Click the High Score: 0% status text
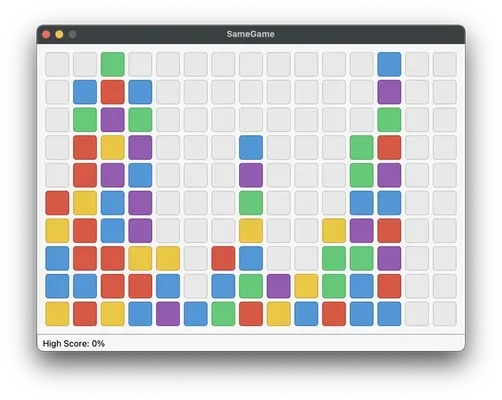The width and height of the screenshot is (502, 400). click(74, 343)
